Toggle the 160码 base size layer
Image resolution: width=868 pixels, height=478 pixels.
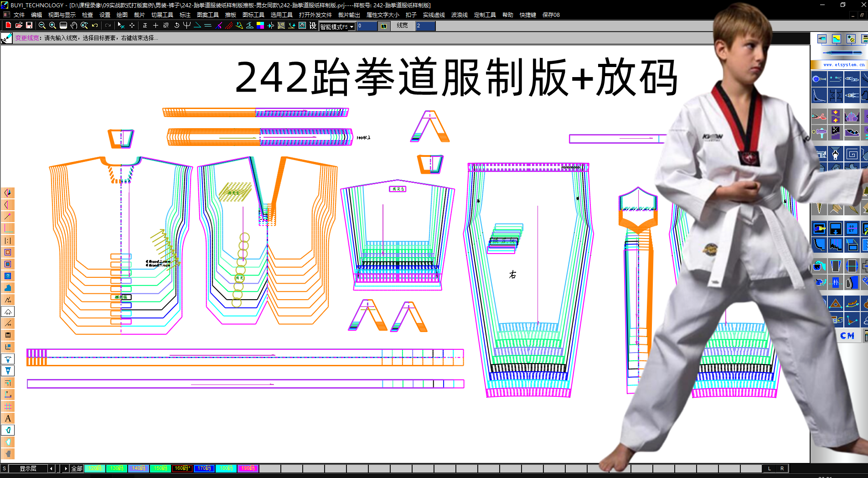coord(182,468)
